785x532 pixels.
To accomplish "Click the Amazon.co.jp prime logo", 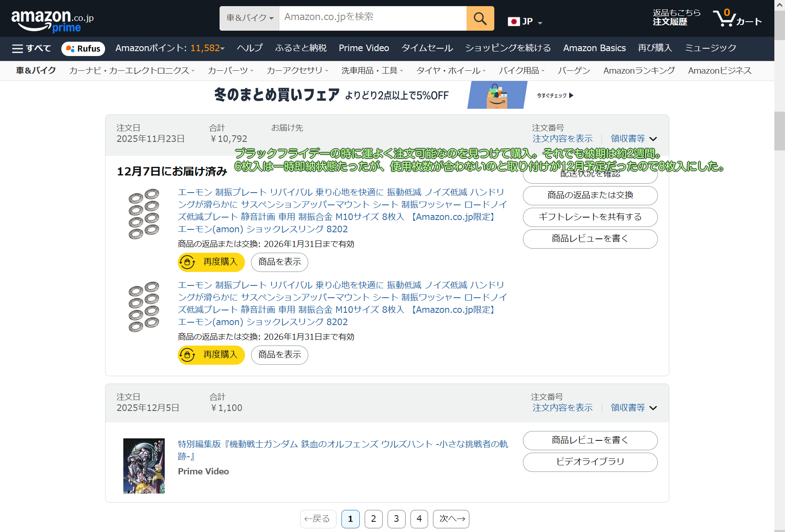I will coord(52,20).
